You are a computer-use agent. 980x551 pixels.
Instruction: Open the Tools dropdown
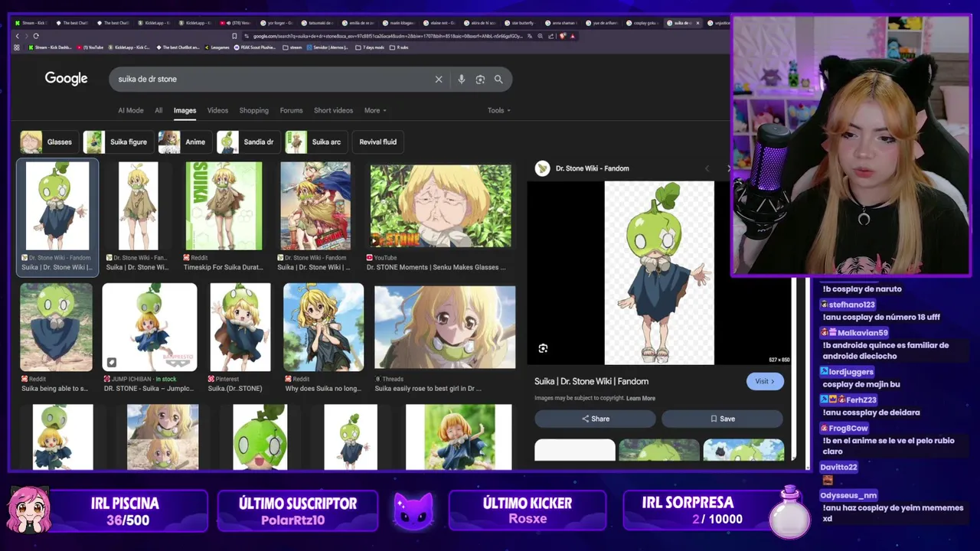tap(499, 110)
